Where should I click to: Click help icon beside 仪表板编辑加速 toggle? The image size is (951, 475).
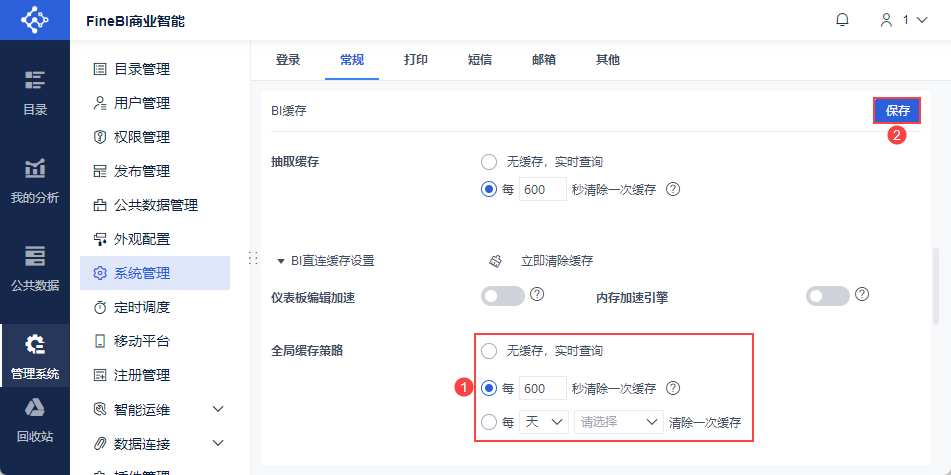[x=537, y=294]
